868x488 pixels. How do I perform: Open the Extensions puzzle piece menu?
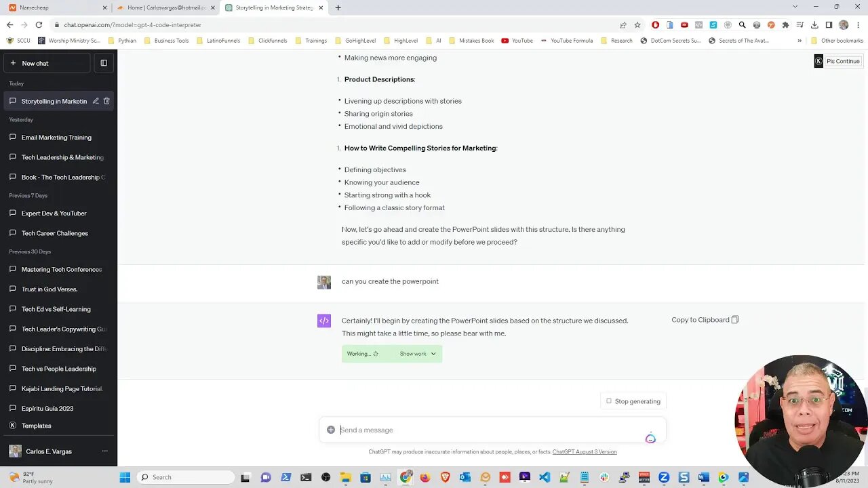785,25
